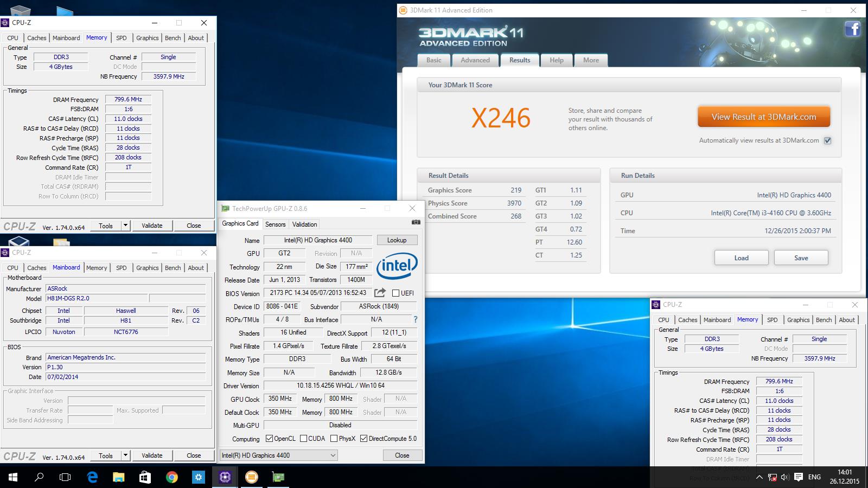Viewport: 868px width, 488px height.
Task: Open GPU selector Intel(R) HD Graphics 4400
Action: click(279, 455)
